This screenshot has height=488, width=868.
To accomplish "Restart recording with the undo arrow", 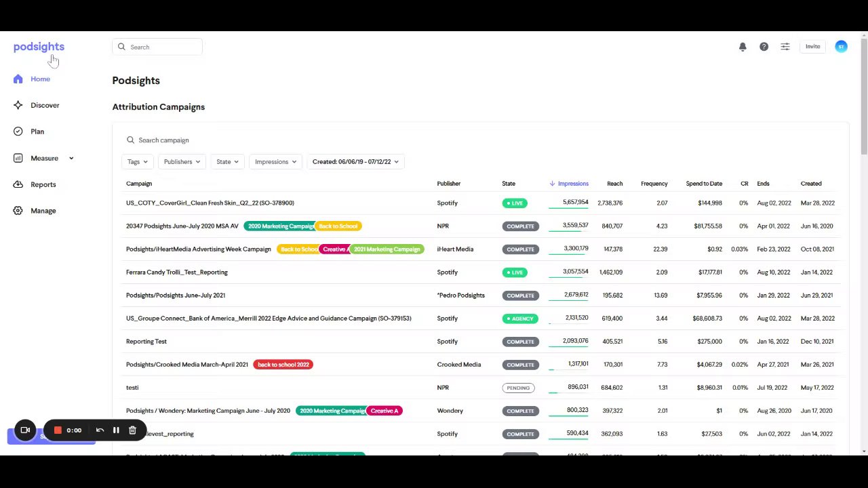I will click(x=100, y=430).
